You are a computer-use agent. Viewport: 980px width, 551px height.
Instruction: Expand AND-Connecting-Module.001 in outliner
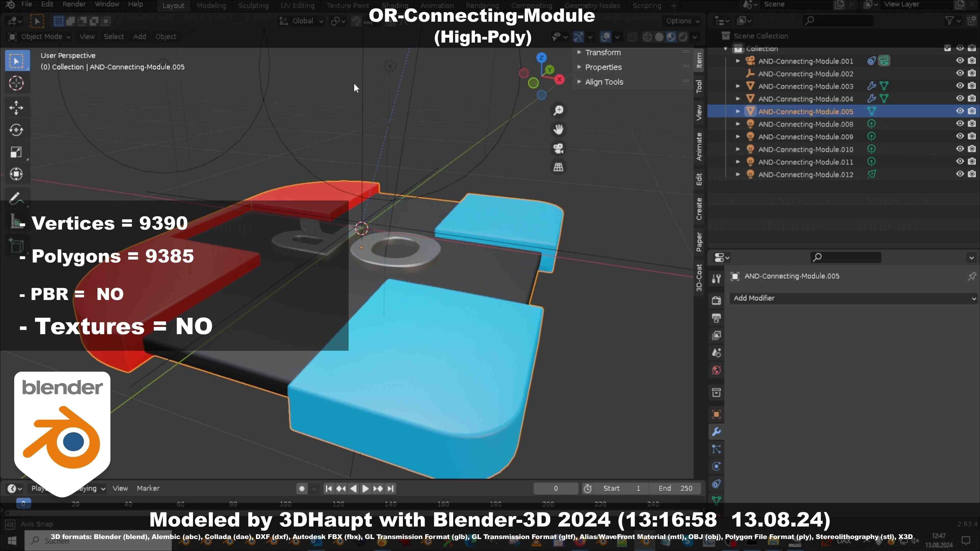point(738,61)
